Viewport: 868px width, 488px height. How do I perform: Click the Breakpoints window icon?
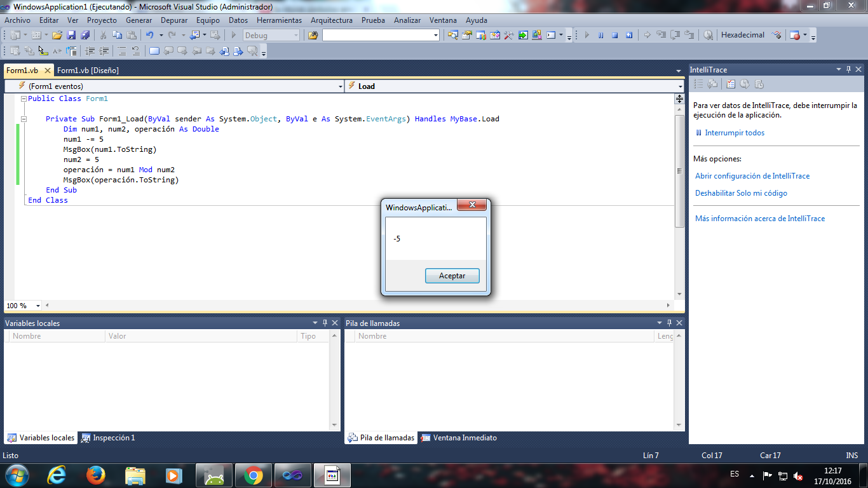pos(794,36)
